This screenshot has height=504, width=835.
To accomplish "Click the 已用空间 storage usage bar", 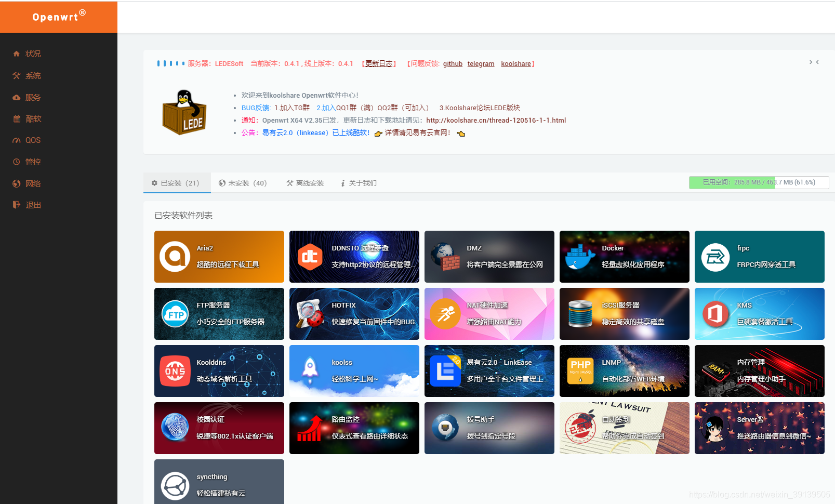I will (x=759, y=182).
